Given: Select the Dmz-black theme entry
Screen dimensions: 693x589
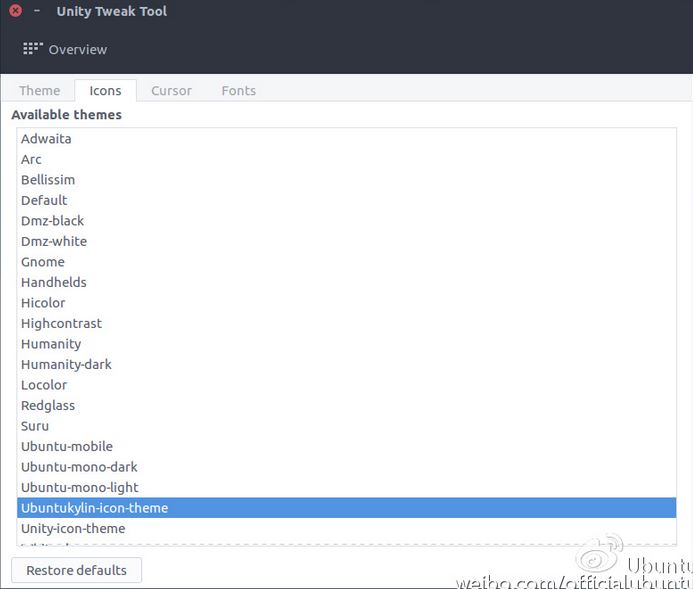Looking at the screenshot, I should coord(52,221).
